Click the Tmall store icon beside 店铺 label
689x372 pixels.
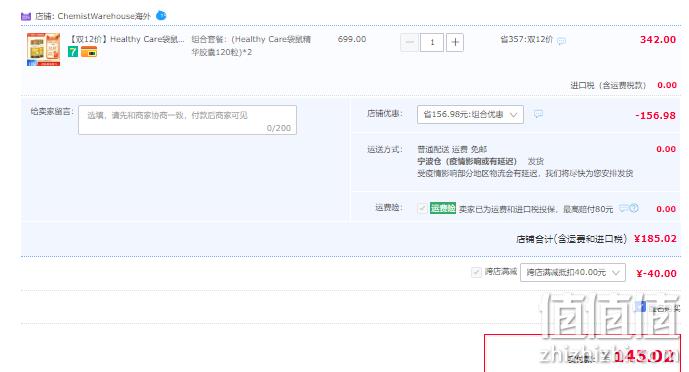26,16
